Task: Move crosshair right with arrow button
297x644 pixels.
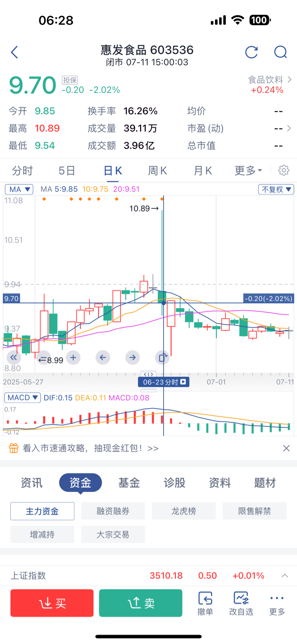Action: [x=132, y=357]
